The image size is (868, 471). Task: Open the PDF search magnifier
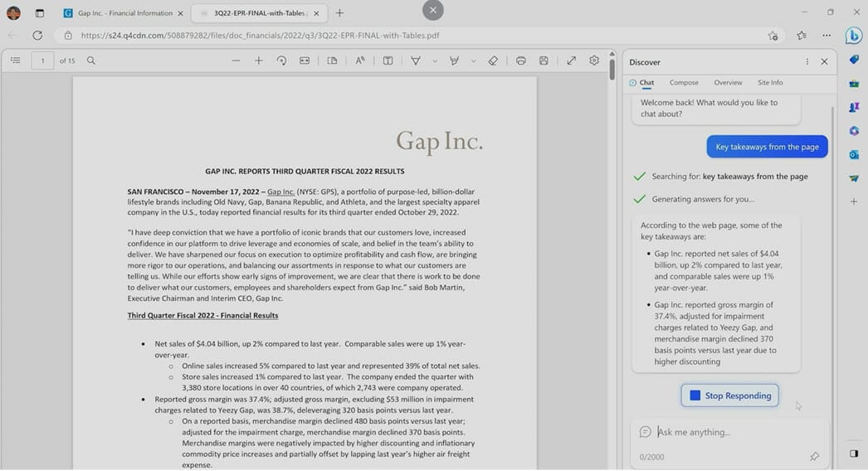pos(90,61)
